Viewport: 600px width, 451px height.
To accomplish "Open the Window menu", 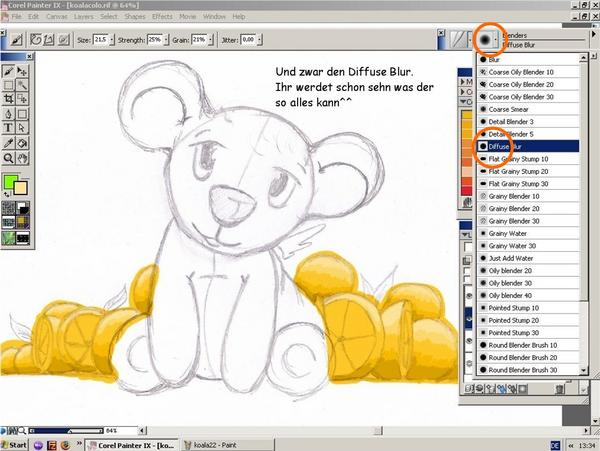I will [x=214, y=16].
